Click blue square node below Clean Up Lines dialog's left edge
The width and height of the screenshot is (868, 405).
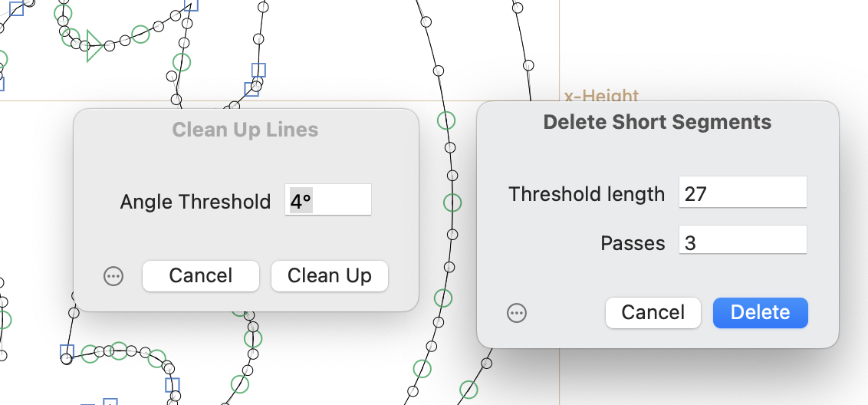click(67, 352)
